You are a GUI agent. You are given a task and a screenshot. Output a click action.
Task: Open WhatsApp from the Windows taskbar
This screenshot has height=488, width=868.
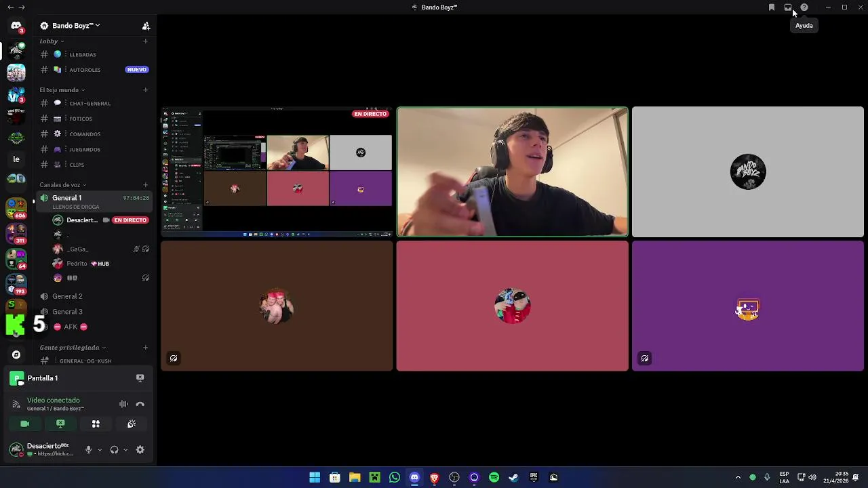(x=395, y=477)
